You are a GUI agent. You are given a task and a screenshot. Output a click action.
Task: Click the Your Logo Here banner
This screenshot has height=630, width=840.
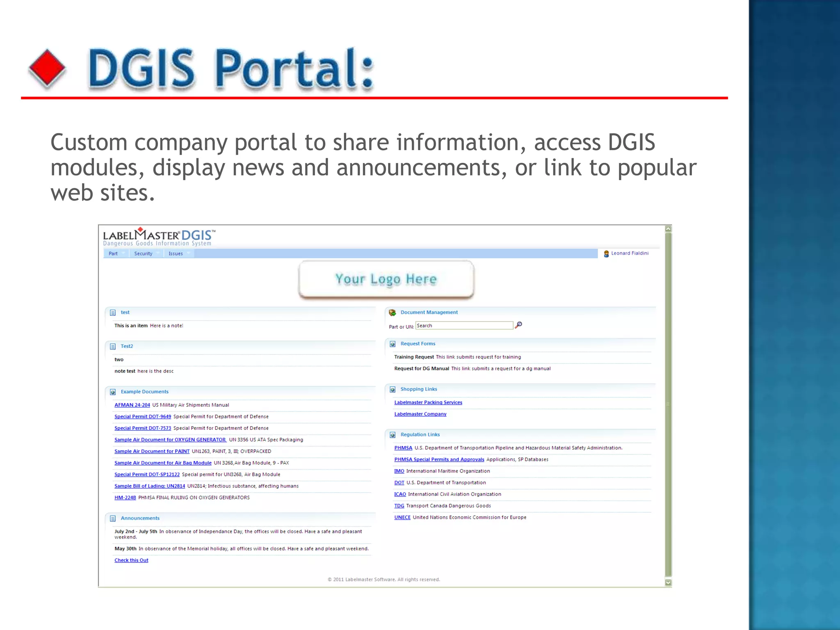pyautogui.click(x=386, y=279)
